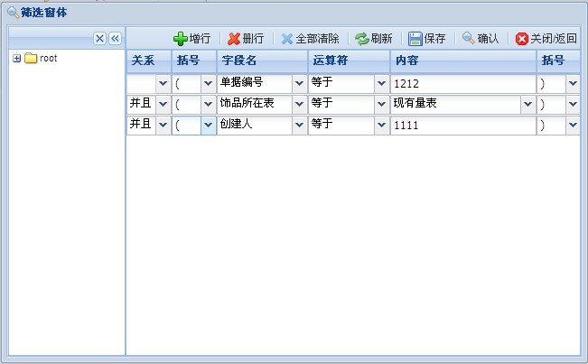Click the green plus 增行 icon
The height and width of the screenshot is (364, 588).
[x=181, y=39]
